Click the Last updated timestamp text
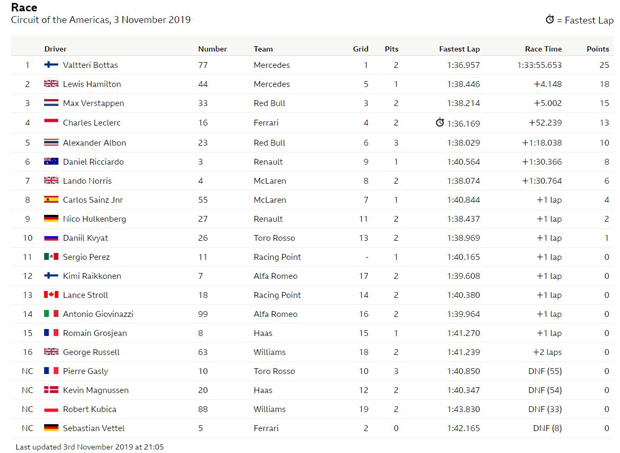The image size is (620, 453). pyautogui.click(x=90, y=446)
